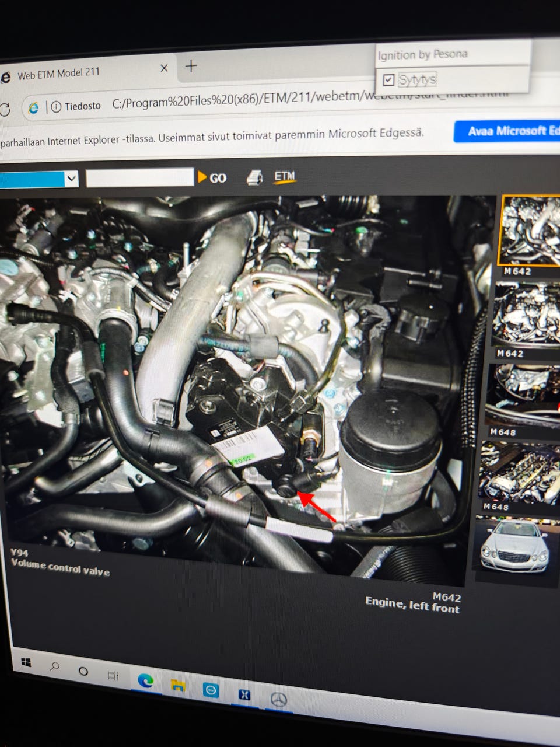Open the Windows Start menu
Viewport: 560px width, 747px height.
[x=26, y=662]
